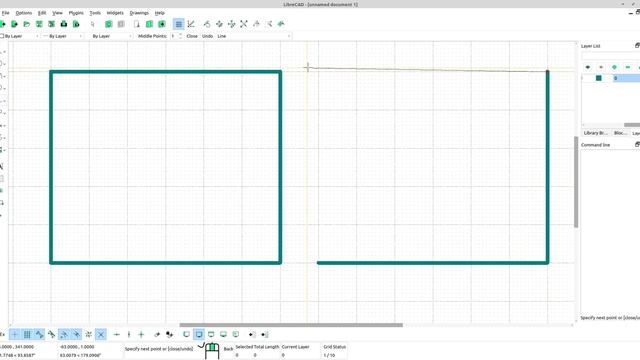640x360 pixels.
Task: Redraw the view
Action: click(x=207, y=24)
